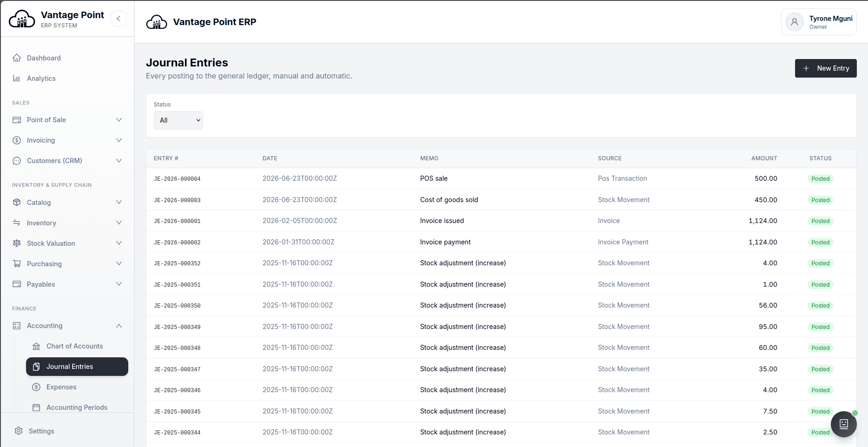Open the floating chat assistant icon
This screenshot has height=447, width=868.
(844, 424)
